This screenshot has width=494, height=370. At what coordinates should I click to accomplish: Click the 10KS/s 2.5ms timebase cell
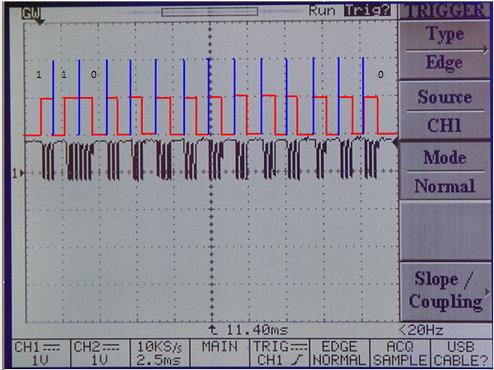tap(159, 353)
